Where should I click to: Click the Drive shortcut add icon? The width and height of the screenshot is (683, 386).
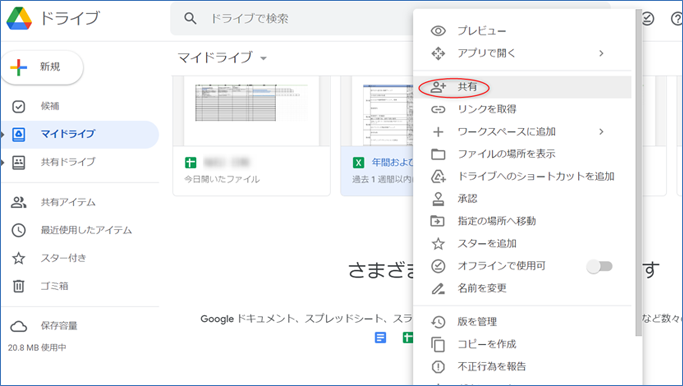click(438, 176)
